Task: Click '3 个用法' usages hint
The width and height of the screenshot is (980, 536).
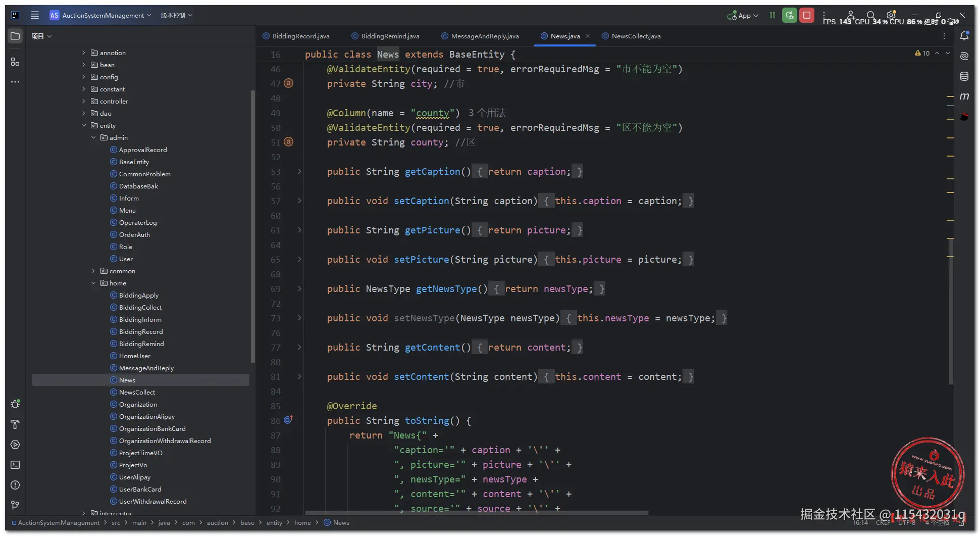Action: 487,113
